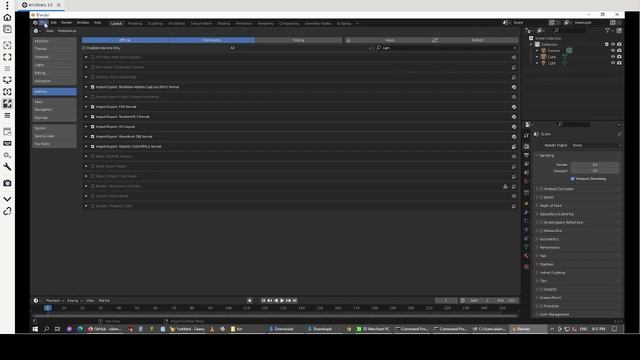
Task: Click the Install download icon
Action: click(348, 40)
